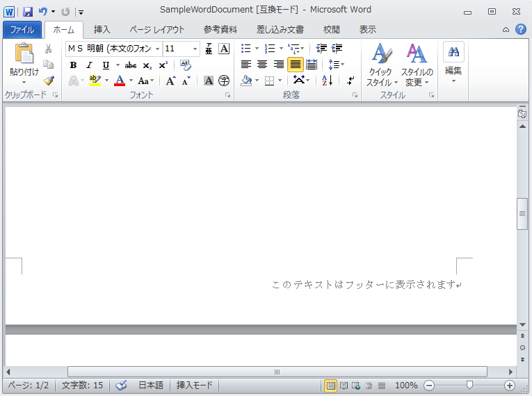Open the font size dropdown
Viewport: 532px width, 398px height.
coord(195,49)
